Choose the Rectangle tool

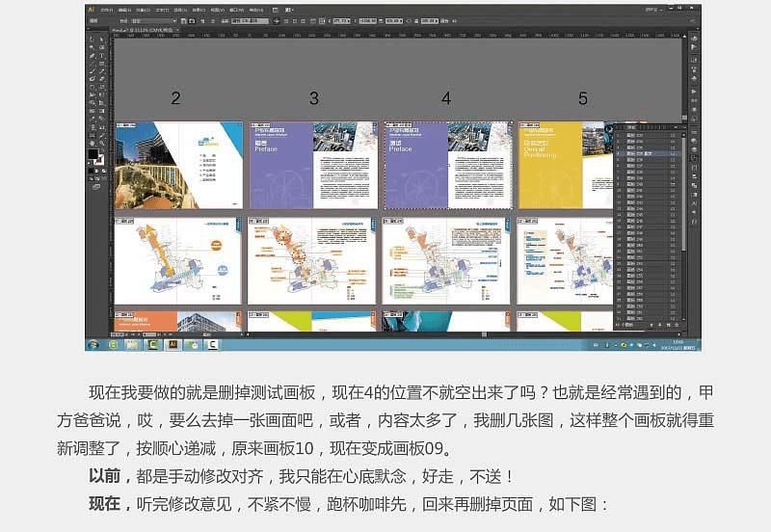point(101,64)
